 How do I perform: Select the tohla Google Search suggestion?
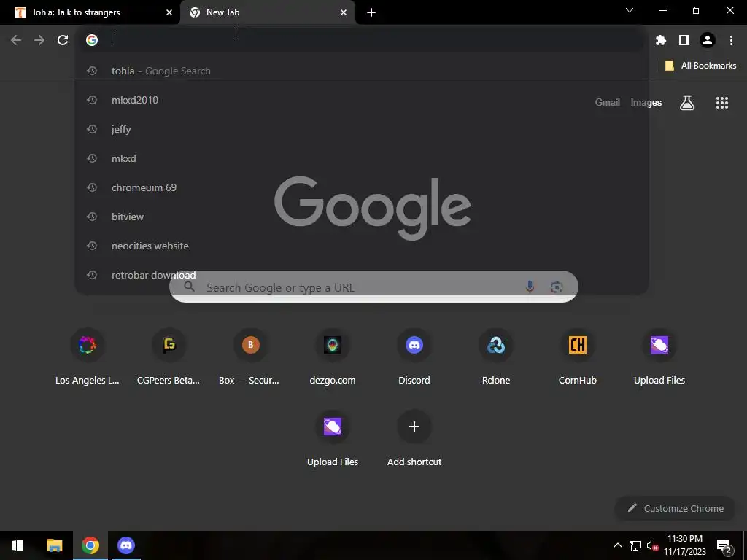[362, 71]
